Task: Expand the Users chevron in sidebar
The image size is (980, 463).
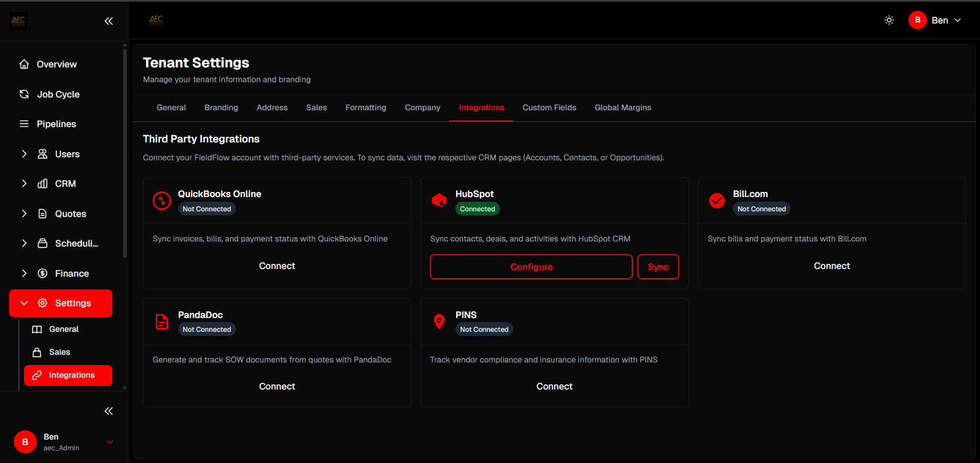Action: 24,154
